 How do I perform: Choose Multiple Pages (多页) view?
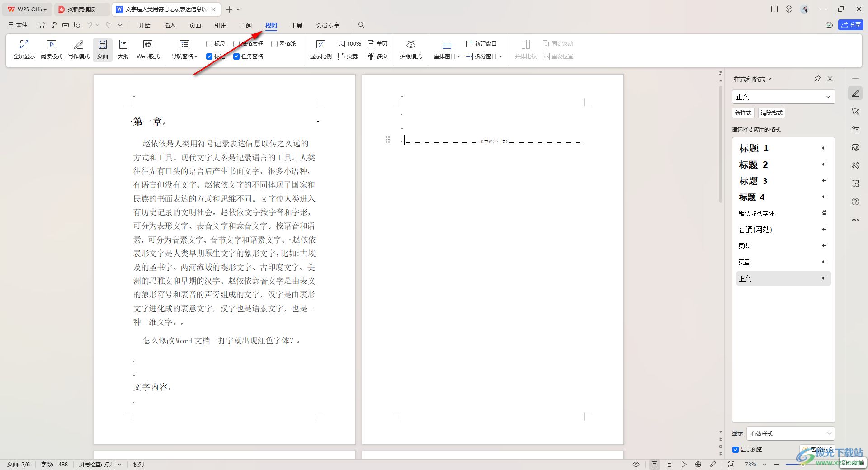(378, 56)
